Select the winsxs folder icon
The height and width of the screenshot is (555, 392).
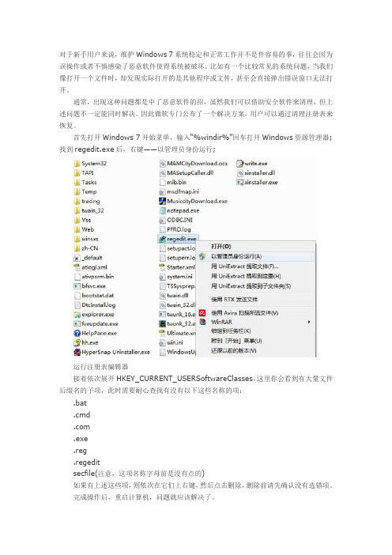point(77,239)
